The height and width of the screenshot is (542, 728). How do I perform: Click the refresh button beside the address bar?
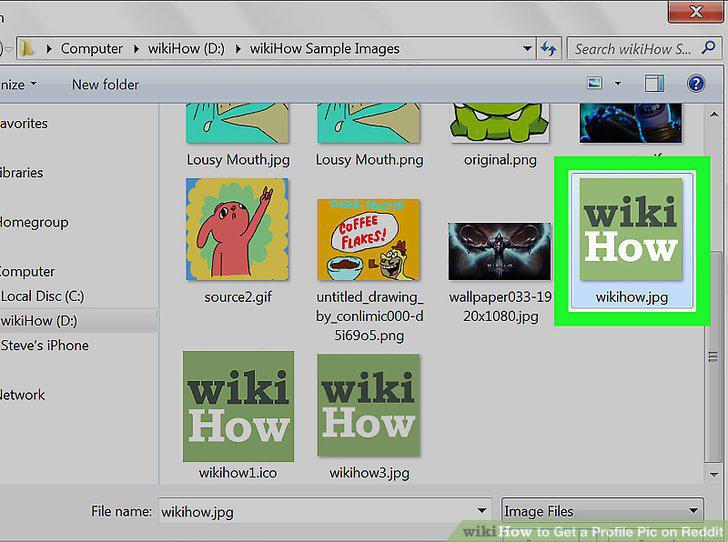coord(548,48)
